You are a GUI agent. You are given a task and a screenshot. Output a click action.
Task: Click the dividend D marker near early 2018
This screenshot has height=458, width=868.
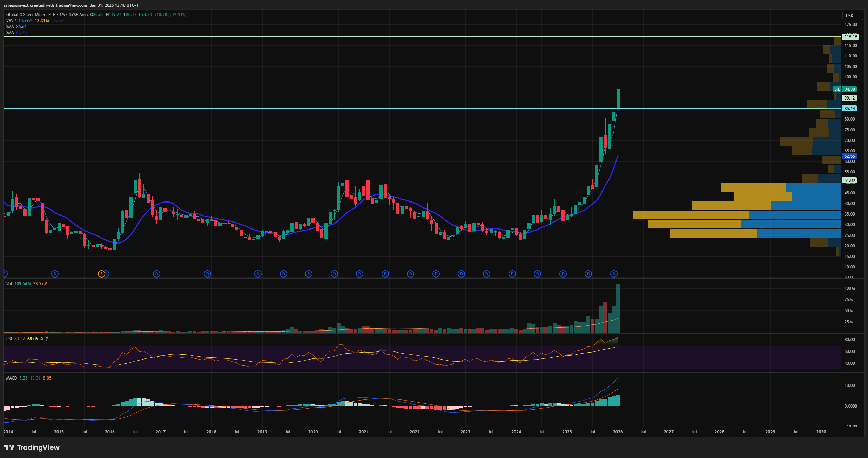208,274
